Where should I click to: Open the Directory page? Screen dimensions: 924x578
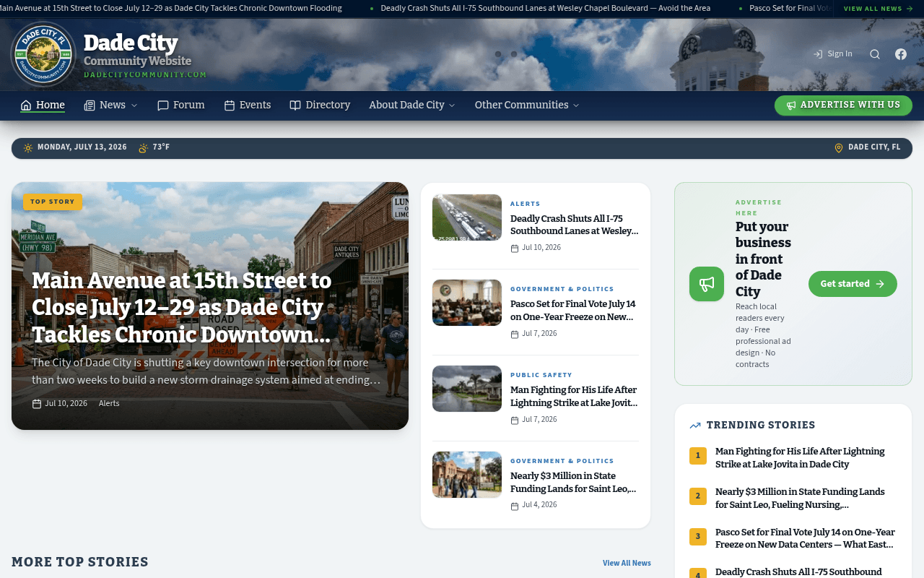tap(320, 105)
